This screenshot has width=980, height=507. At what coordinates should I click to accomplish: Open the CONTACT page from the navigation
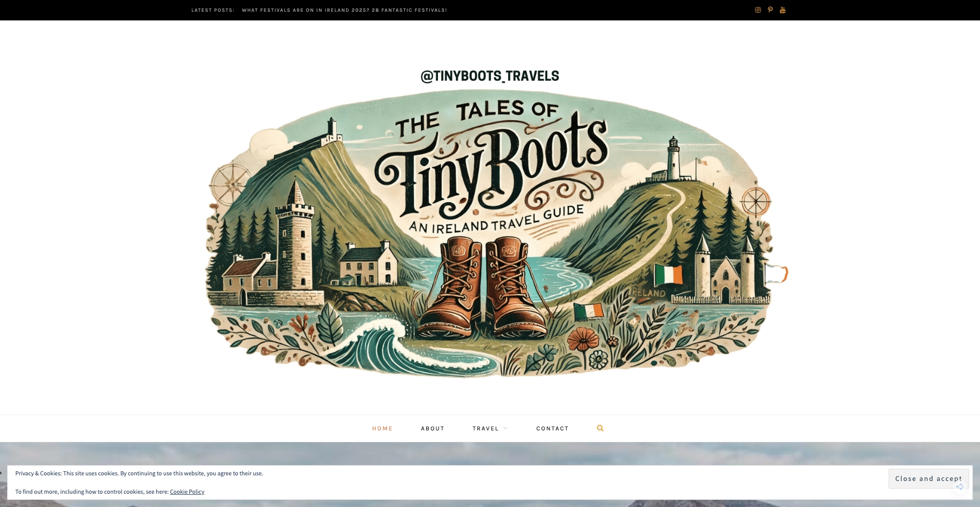(x=552, y=428)
